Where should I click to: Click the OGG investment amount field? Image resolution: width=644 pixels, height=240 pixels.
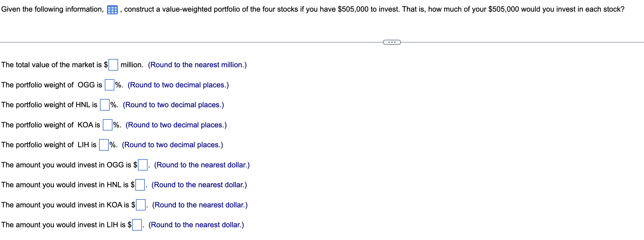pyautogui.click(x=143, y=165)
